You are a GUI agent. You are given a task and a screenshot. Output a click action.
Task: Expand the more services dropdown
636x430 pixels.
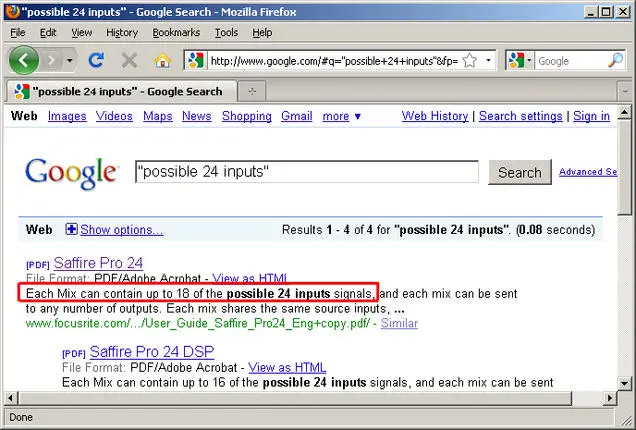coord(342,116)
